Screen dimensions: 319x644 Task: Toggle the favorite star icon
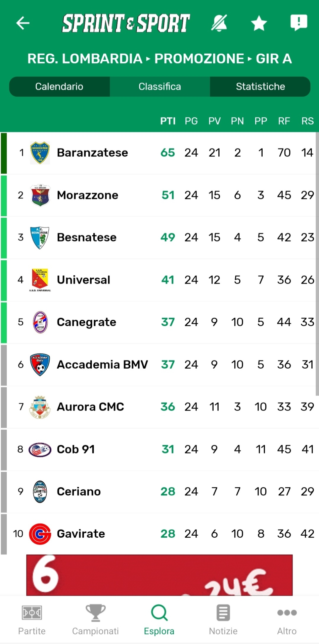click(259, 23)
